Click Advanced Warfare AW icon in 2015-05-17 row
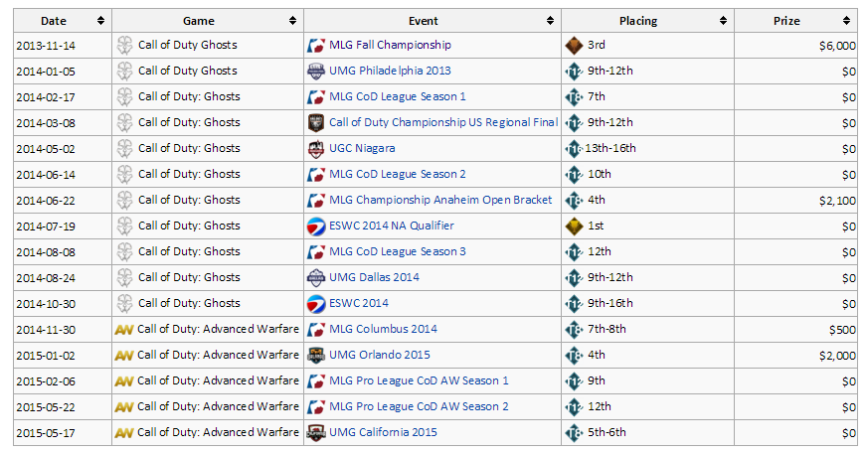This screenshot has width=868, height=454. pyautogui.click(x=124, y=433)
